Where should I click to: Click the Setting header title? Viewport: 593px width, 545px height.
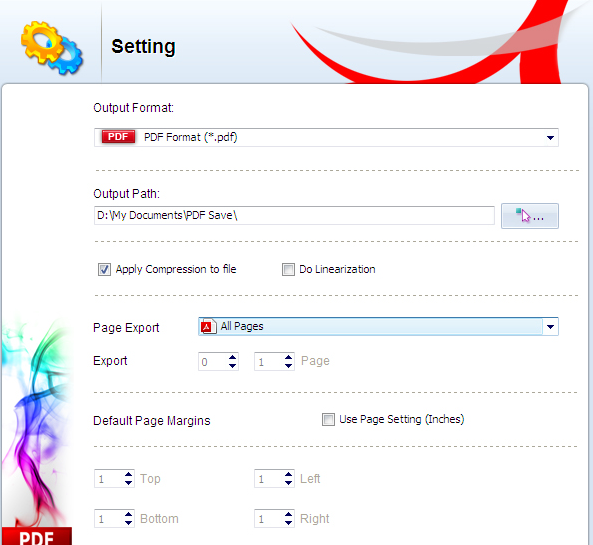click(x=143, y=47)
